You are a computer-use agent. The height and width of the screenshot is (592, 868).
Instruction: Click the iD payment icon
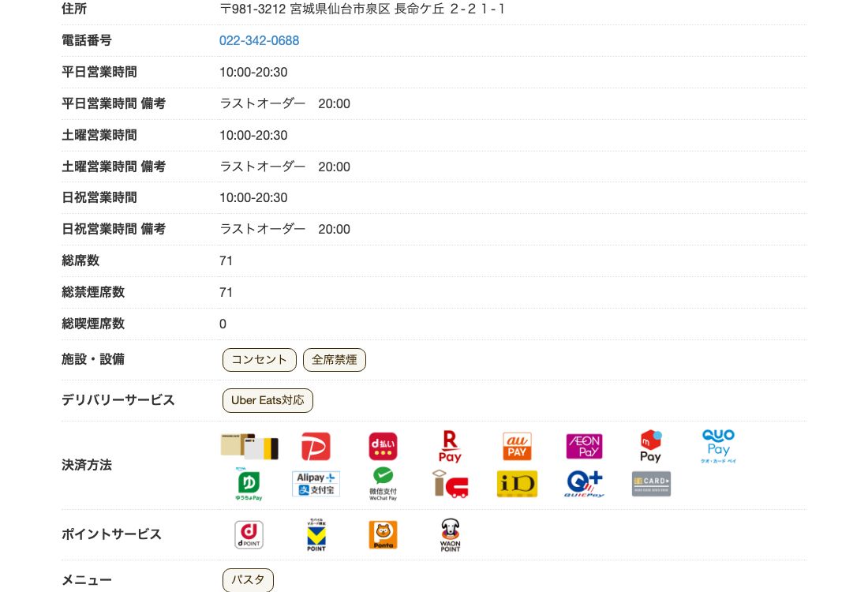click(517, 483)
